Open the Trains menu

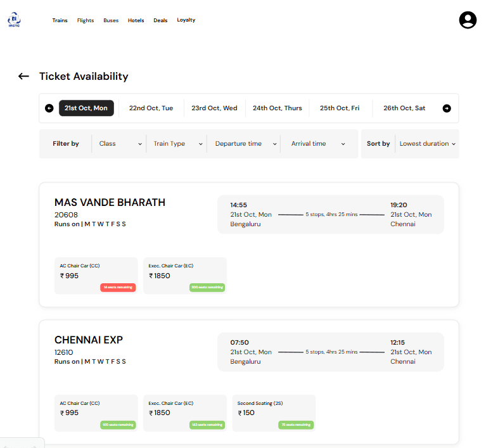60,20
